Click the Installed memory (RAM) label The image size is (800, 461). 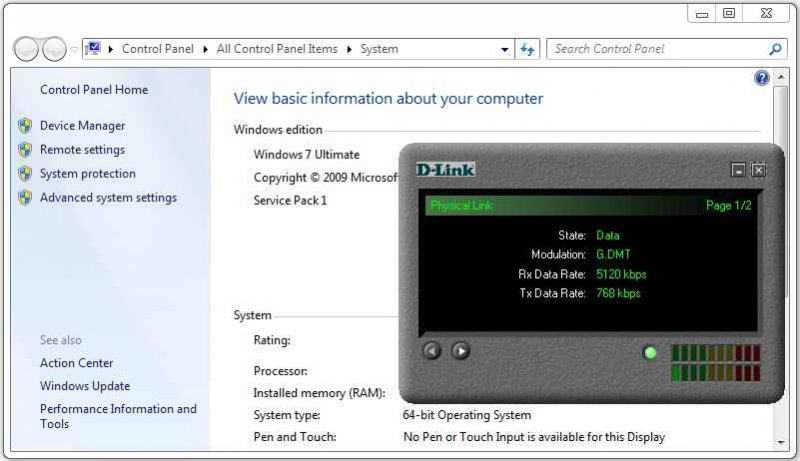click(x=319, y=393)
